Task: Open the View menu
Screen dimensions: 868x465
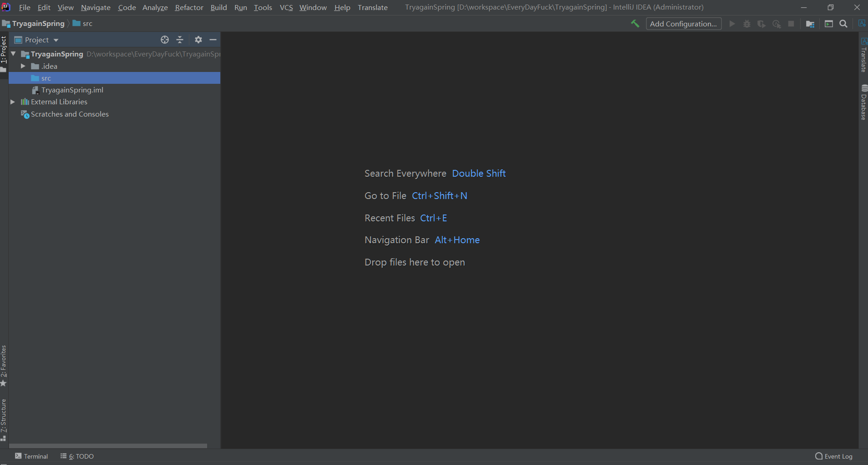Action: tap(66, 8)
